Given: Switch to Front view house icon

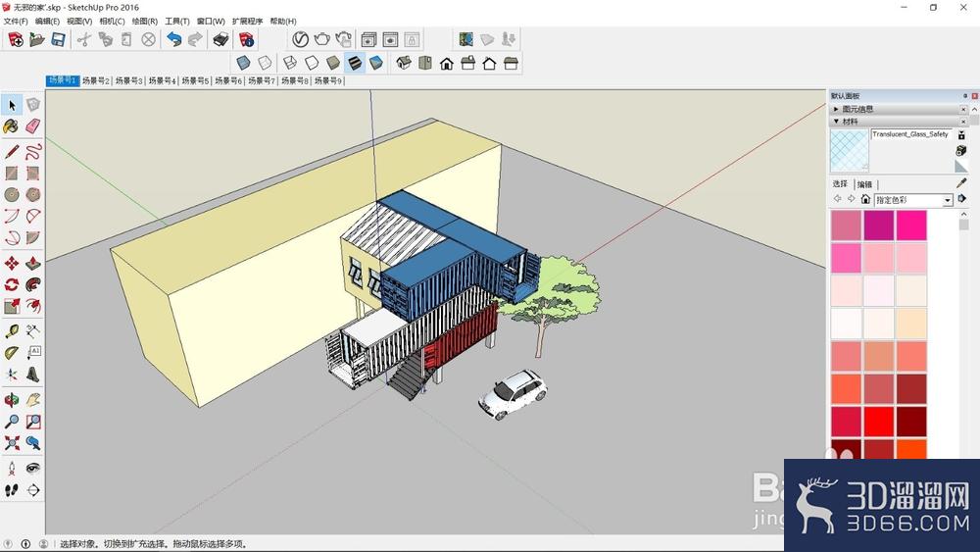Looking at the screenshot, I should pyautogui.click(x=447, y=63).
